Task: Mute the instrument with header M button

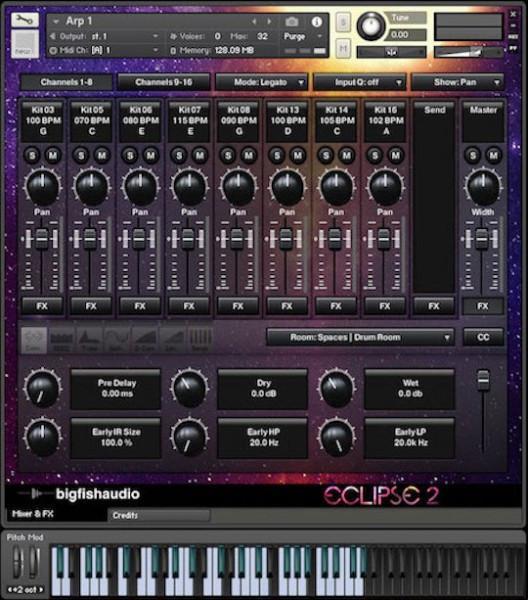Action: (x=343, y=48)
